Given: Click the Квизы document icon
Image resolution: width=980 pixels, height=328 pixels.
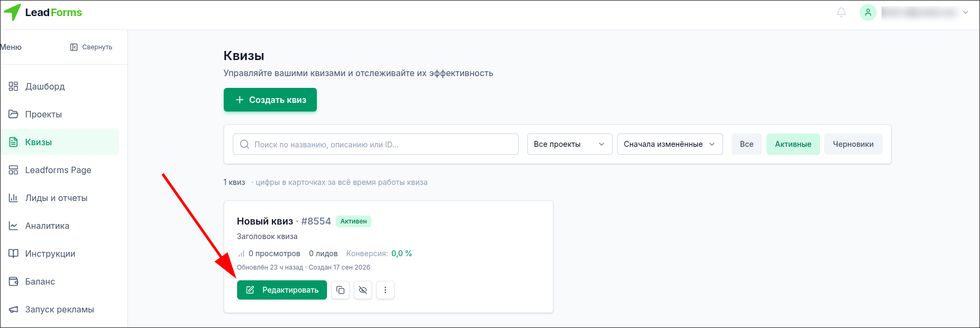Looking at the screenshot, I should click(x=13, y=142).
